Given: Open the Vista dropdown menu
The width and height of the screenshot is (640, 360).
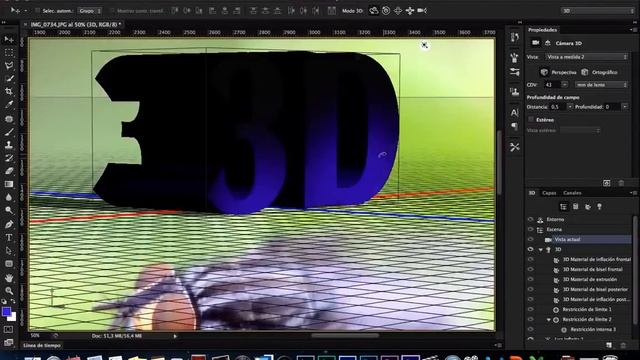Looking at the screenshot, I should click(586, 57).
